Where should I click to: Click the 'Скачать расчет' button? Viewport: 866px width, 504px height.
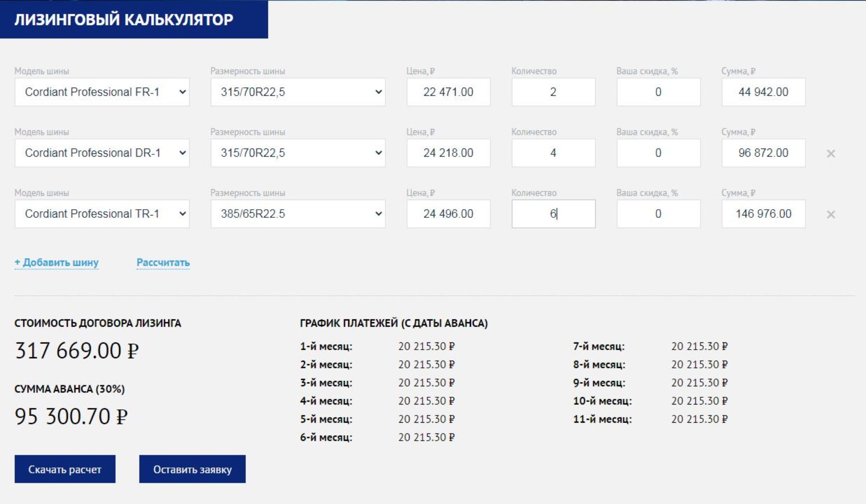[x=65, y=469]
